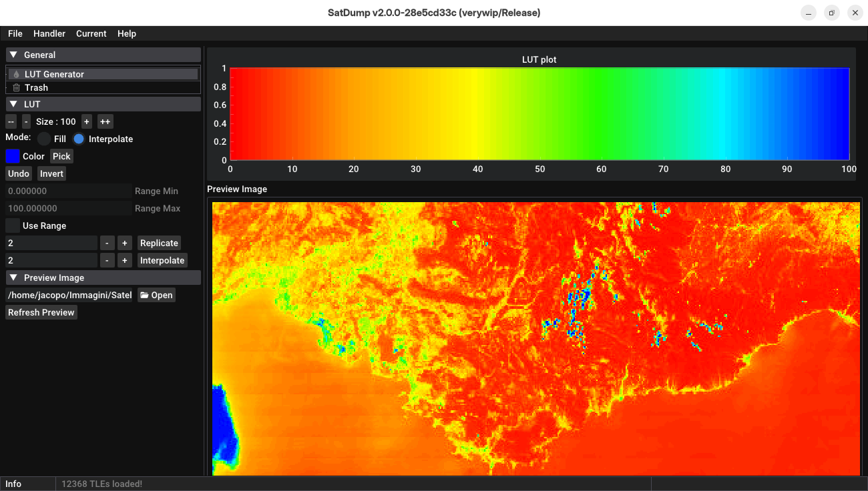Click the Trash bin icon
The height and width of the screenshot is (491, 868).
click(17, 87)
